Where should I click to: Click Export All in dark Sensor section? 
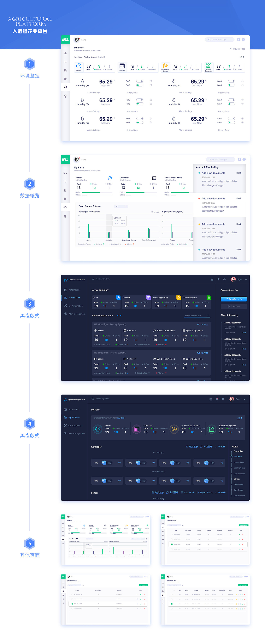pyautogui.click(x=188, y=493)
